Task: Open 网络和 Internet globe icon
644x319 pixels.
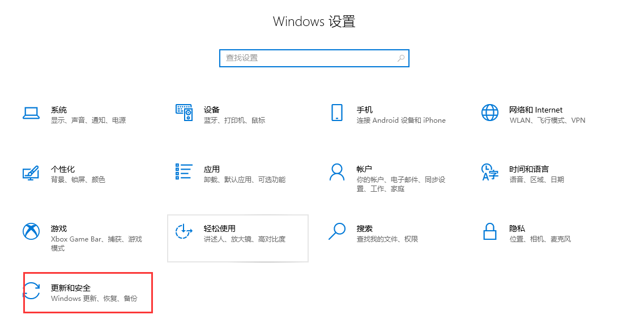Action: tap(489, 113)
